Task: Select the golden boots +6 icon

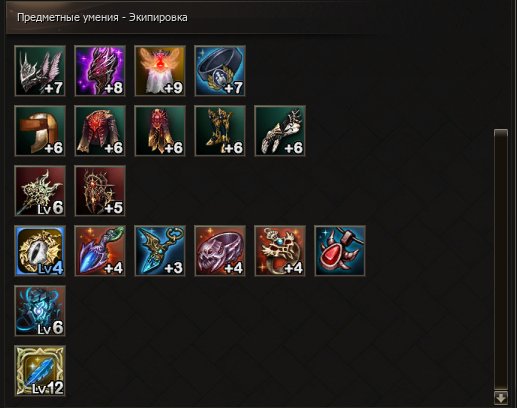Action: [x=220, y=131]
